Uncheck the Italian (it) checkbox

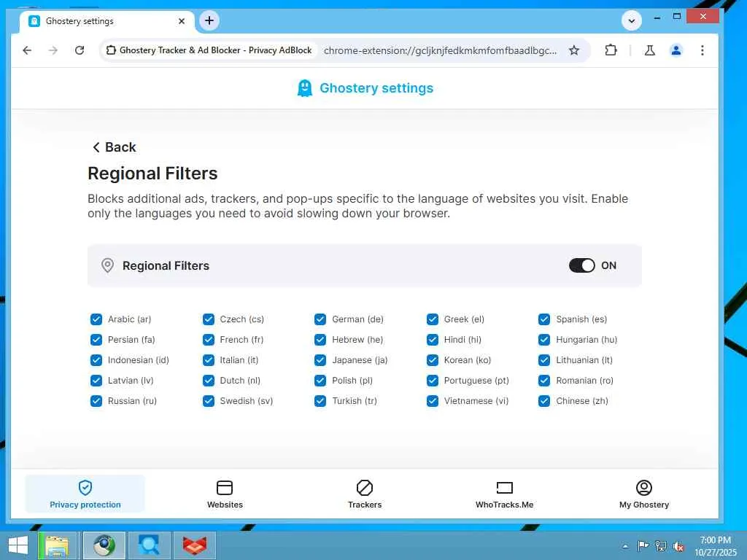pos(208,360)
